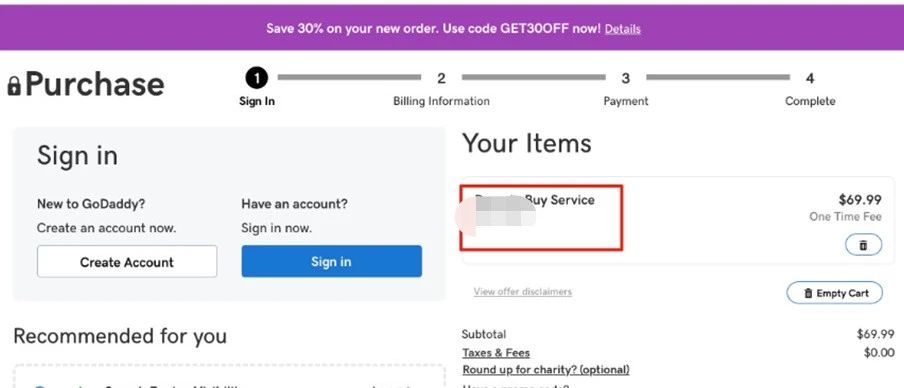The image size is (904, 388).
Task: Select step number 2 in the progress tracker
Action: tap(441, 78)
